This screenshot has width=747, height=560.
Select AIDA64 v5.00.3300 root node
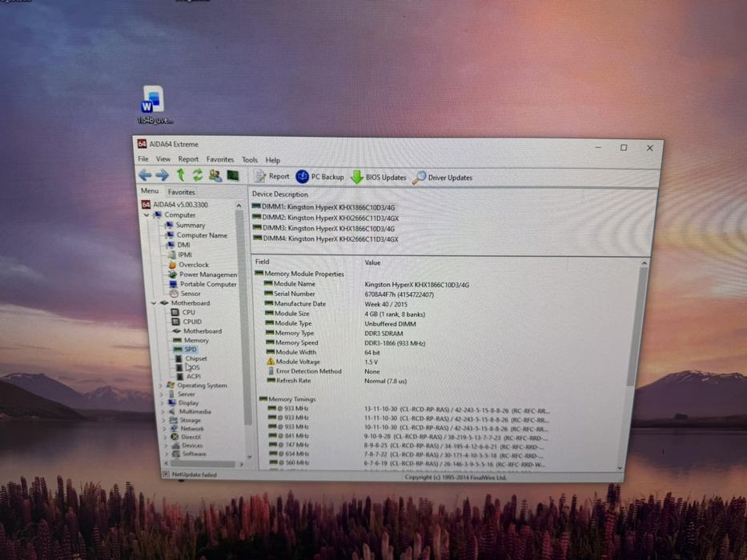point(175,204)
